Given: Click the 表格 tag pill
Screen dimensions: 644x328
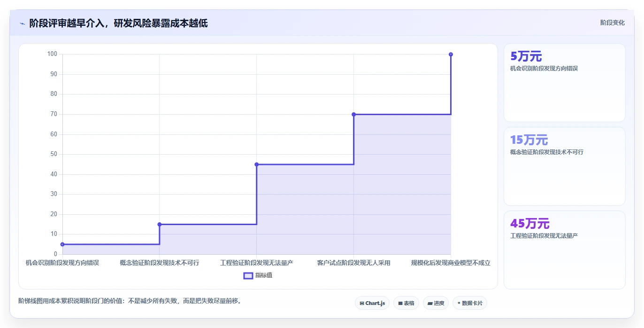Looking at the screenshot, I should pos(406,303).
